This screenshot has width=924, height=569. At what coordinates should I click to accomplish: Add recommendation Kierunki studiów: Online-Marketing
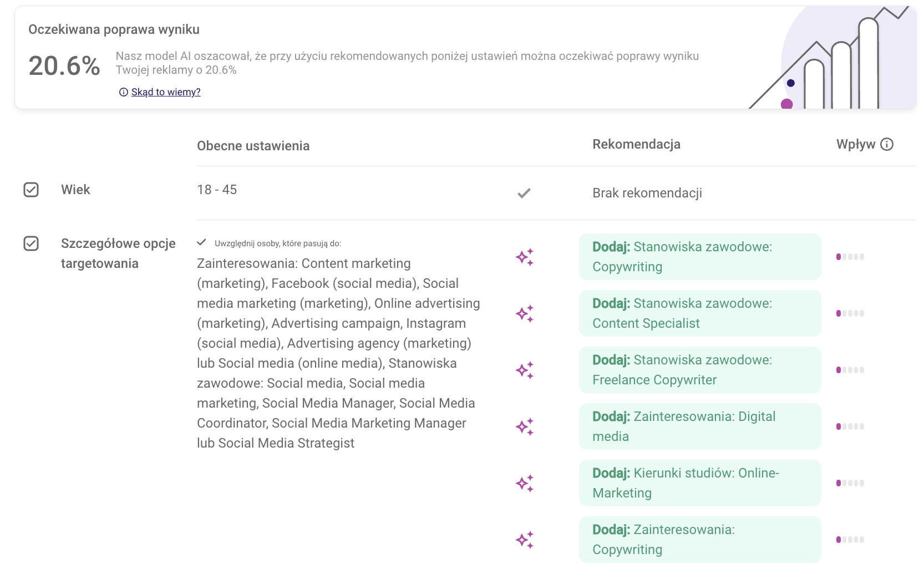pos(700,483)
